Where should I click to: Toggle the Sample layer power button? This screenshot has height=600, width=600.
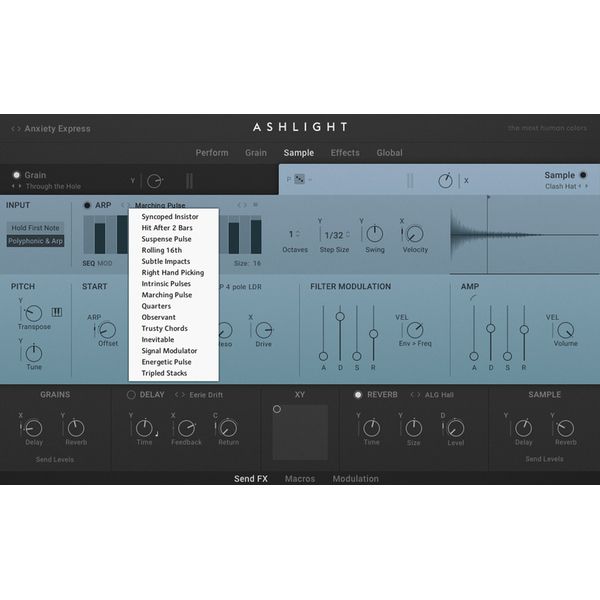(583, 175)
